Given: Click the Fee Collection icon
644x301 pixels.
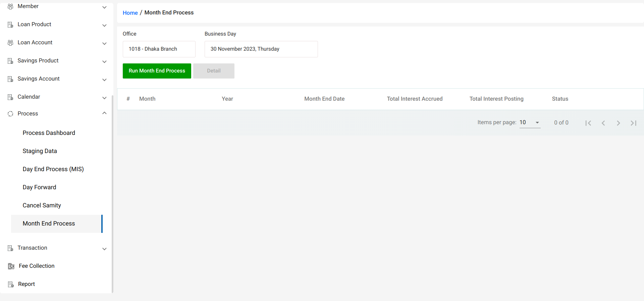Looking at the screenshot, I should point(11,266).
